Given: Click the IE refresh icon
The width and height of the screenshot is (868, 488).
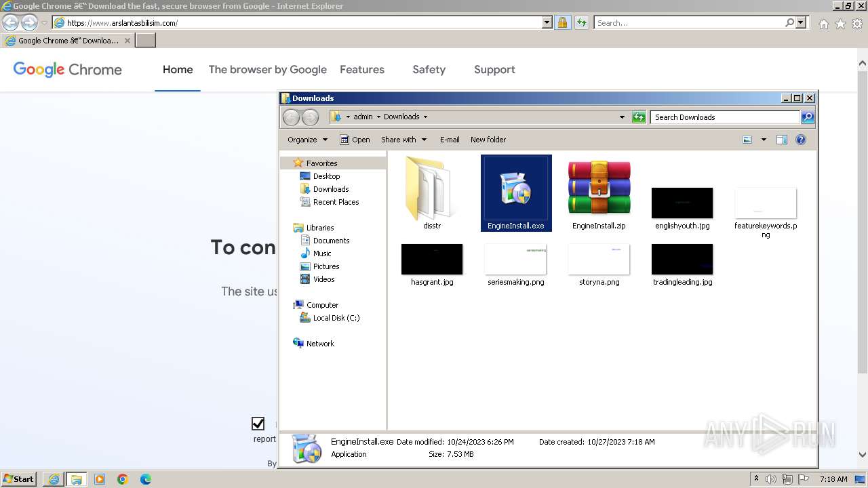Looking at the screenshot, I should (x=581, y=22).
